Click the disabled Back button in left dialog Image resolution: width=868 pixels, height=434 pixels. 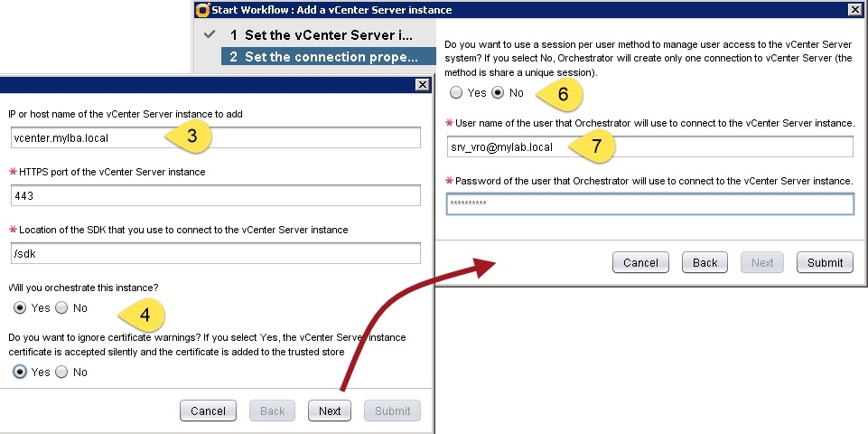click(x=273, y=410)
